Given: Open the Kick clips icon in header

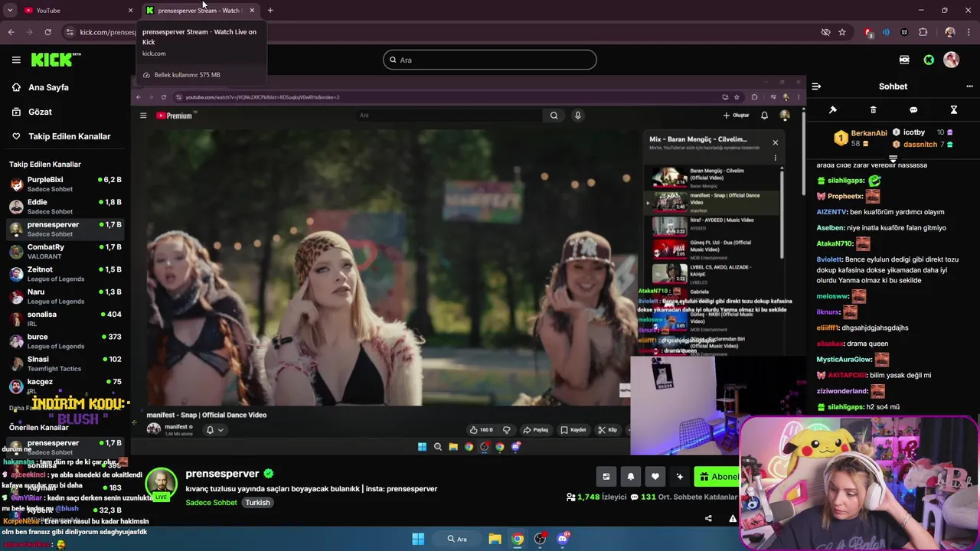Looking at the screenshot, I should 904,60.
